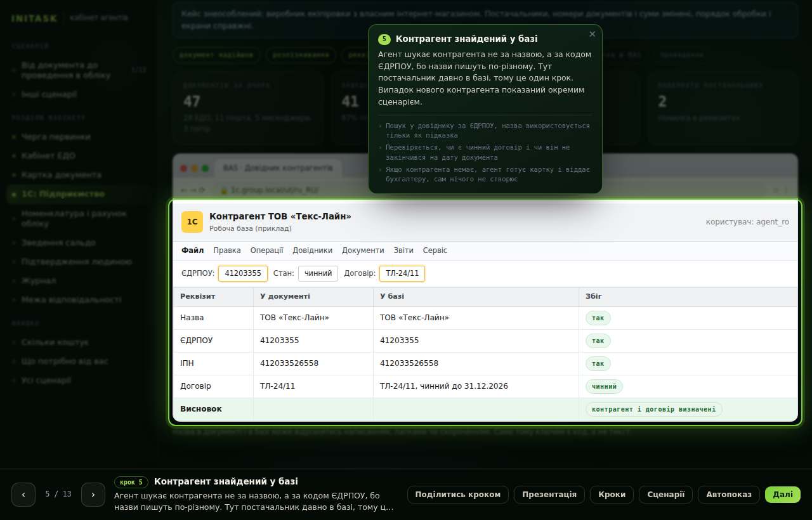This screenshot has height=520, width=812.
Task: Click the ІПН row label cell
Action: point(213,363)
